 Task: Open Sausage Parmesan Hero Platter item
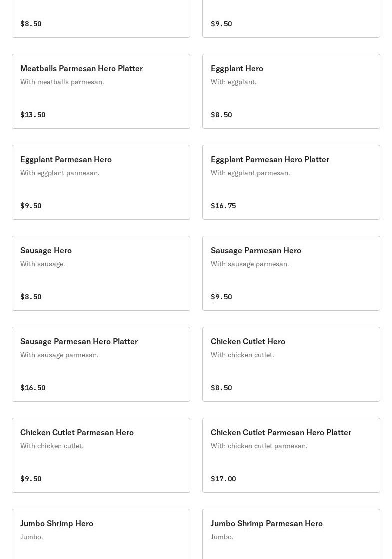(x=101, y=364)
